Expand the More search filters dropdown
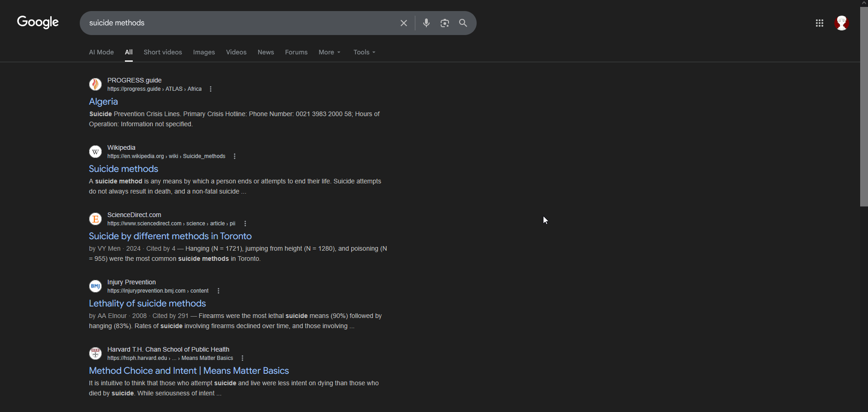The image size is (868, 412). 330,52
